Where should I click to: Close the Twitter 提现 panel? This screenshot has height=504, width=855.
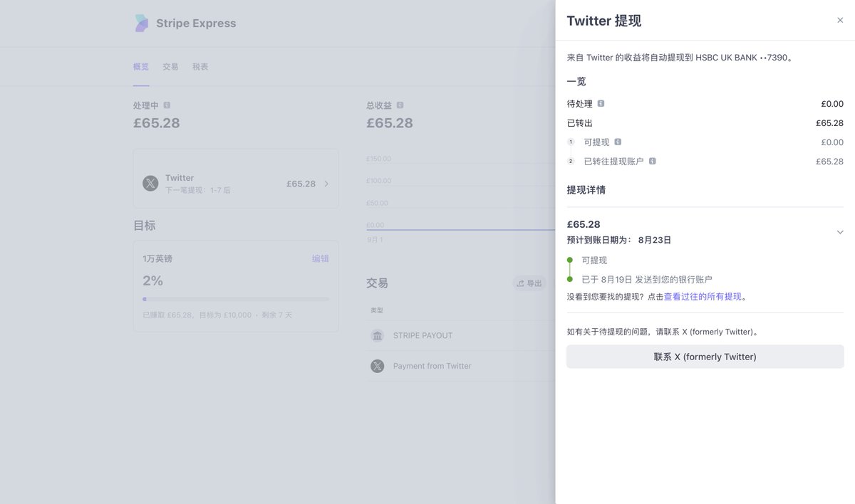(x=840, y=21)
